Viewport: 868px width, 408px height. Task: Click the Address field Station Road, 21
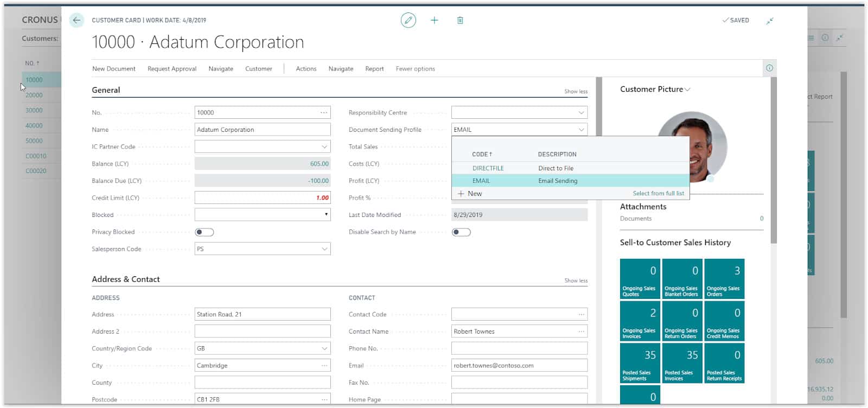click(x=263, y=315)
